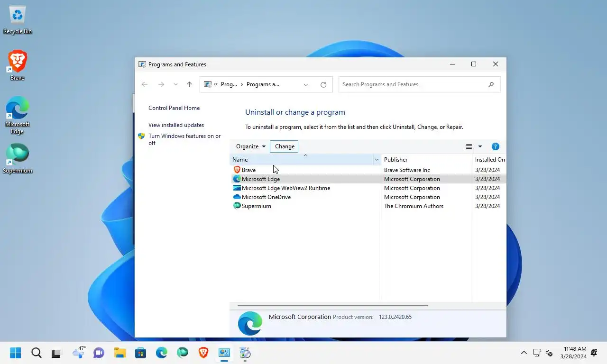Open Turn Windows features on or off

pyautogui.click(x=184, y=139)
